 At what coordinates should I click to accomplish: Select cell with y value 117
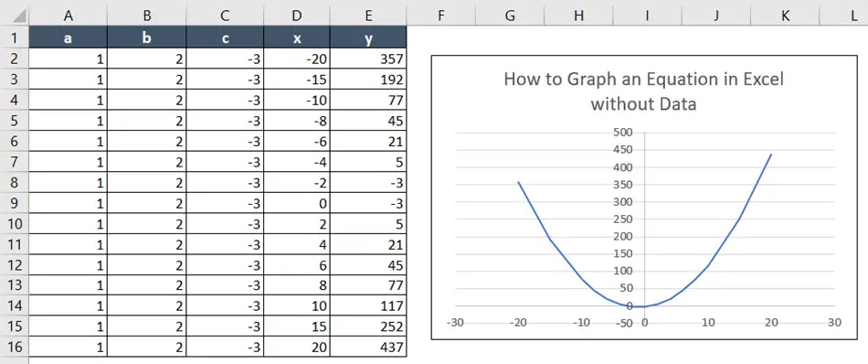[369, 305]
